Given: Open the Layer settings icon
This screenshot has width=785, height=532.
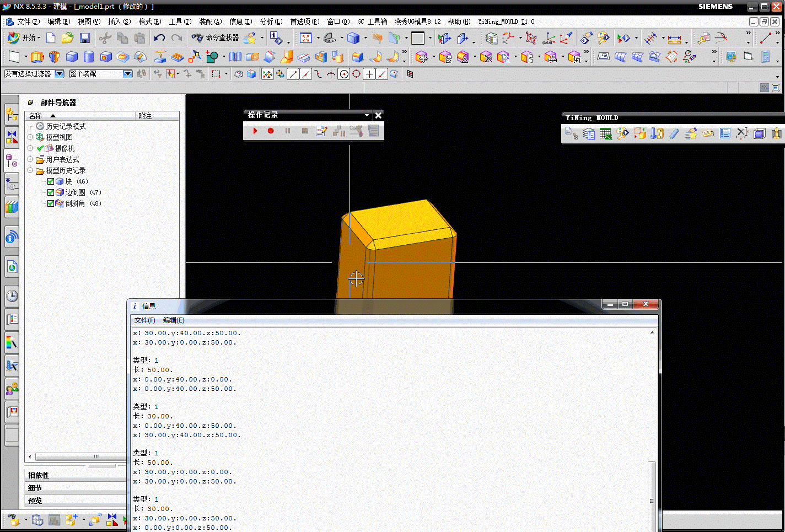Looking at the screenshot, I should [491, 38].
